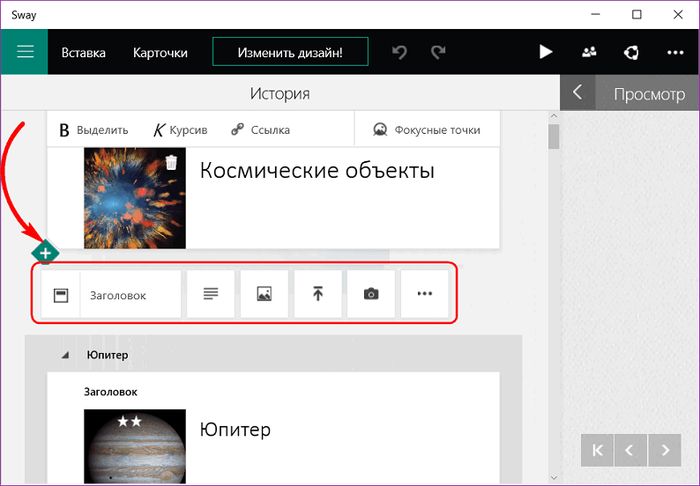Image resolution: width=700 pixels, height=486 pixels.
Task: Toggle Курсив italic formatting
Action: [181, 129]
